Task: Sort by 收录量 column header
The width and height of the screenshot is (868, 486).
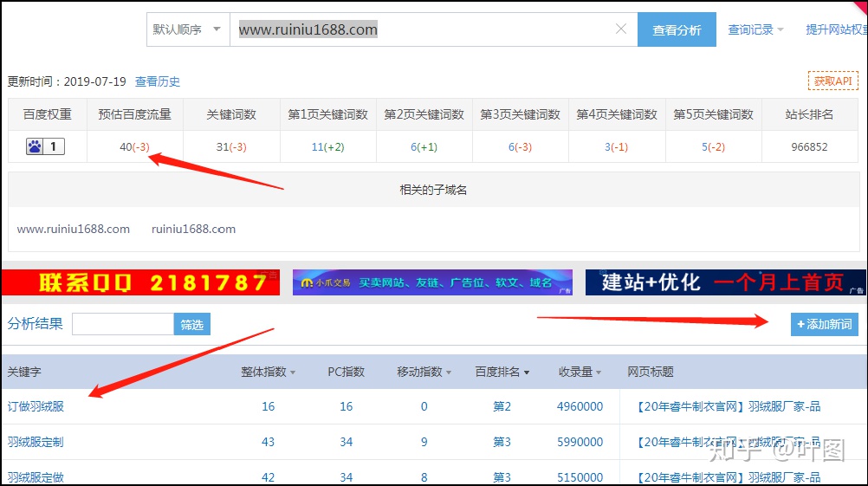Action: point(580,372)
